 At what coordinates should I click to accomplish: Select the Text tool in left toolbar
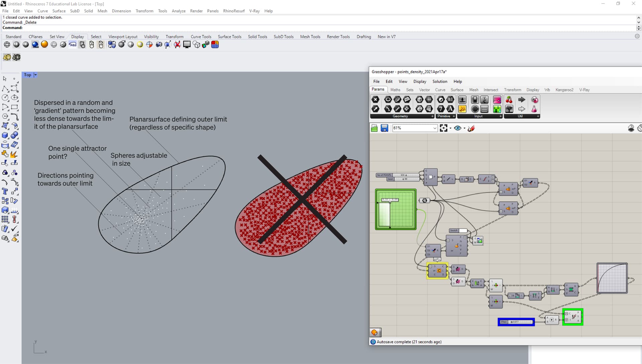click(x=5, y=191)
